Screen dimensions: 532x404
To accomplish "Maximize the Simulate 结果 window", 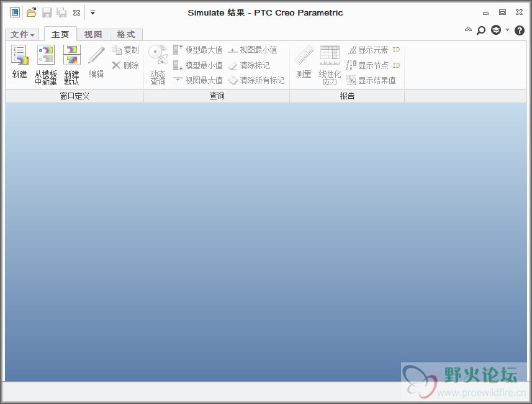I will (502, 12).
